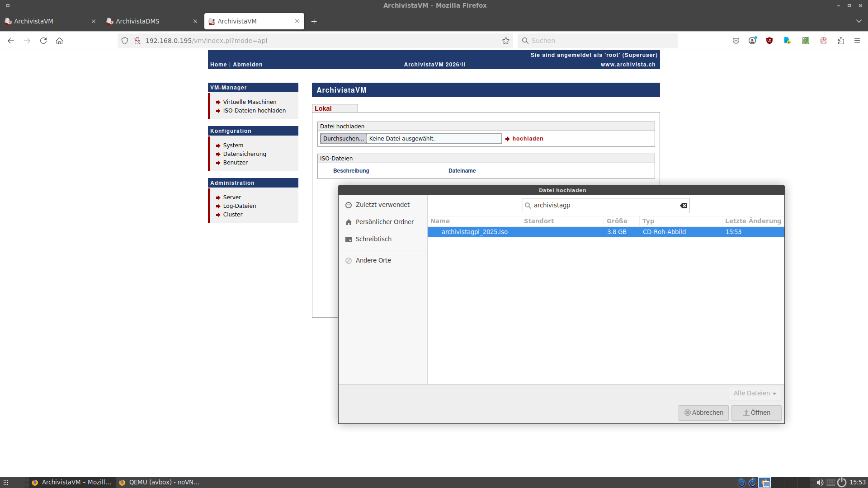Viewport: 868px width, 488px height.
Task: Select archivistagpl_2025.iso file row
Action: click(x=475, y=232)
